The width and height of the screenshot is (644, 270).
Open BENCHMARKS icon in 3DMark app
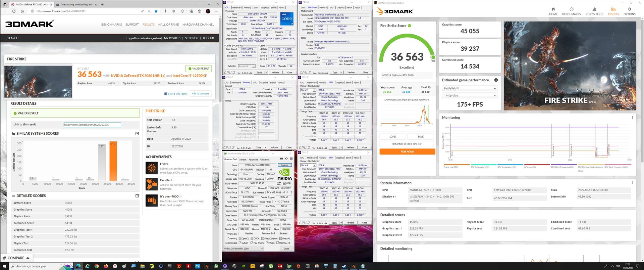point(571,9)
